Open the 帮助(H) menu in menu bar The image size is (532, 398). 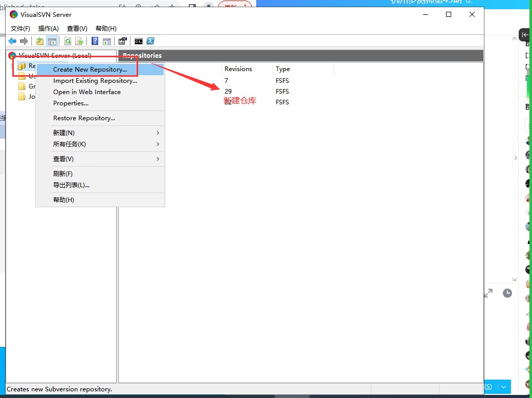106,29
